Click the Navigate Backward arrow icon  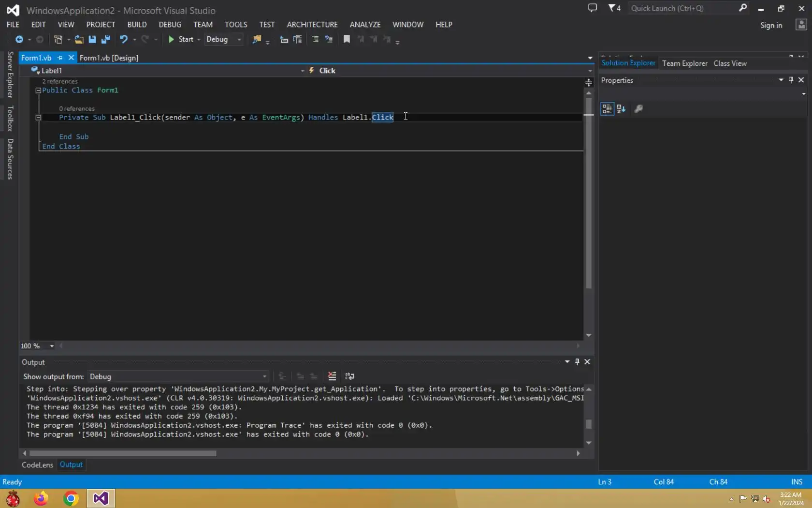pos(19,40)
